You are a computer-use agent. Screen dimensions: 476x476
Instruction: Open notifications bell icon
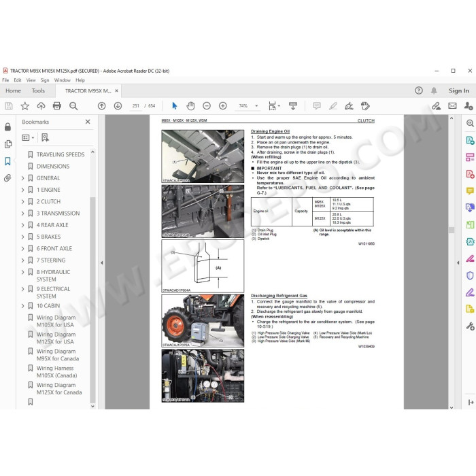(x=434, y=90)
